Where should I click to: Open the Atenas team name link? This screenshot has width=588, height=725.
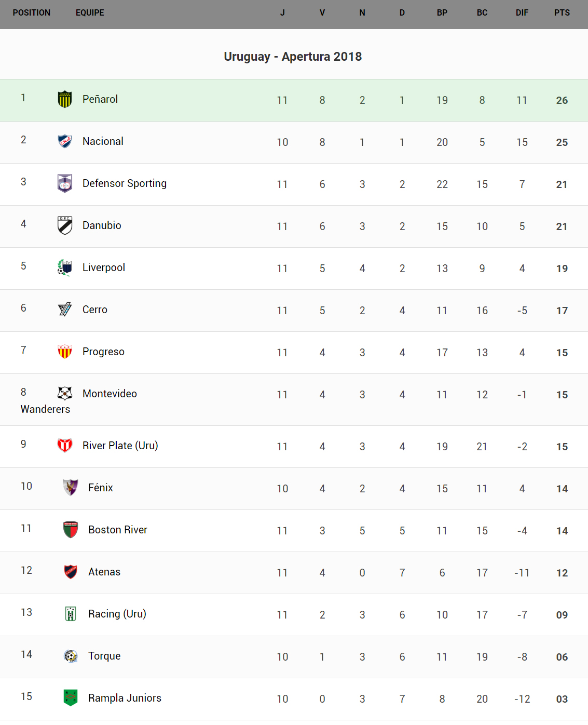[104, 572]
